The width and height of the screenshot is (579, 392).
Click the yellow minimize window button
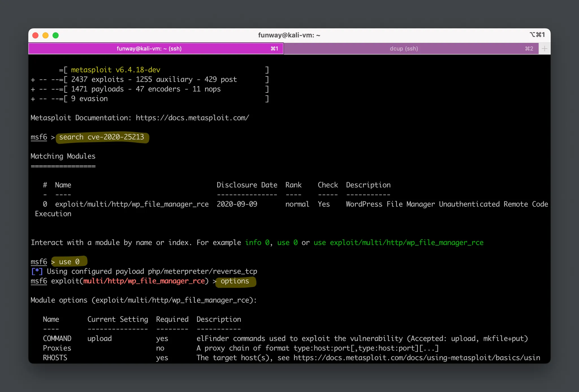[x=46, y=35]
